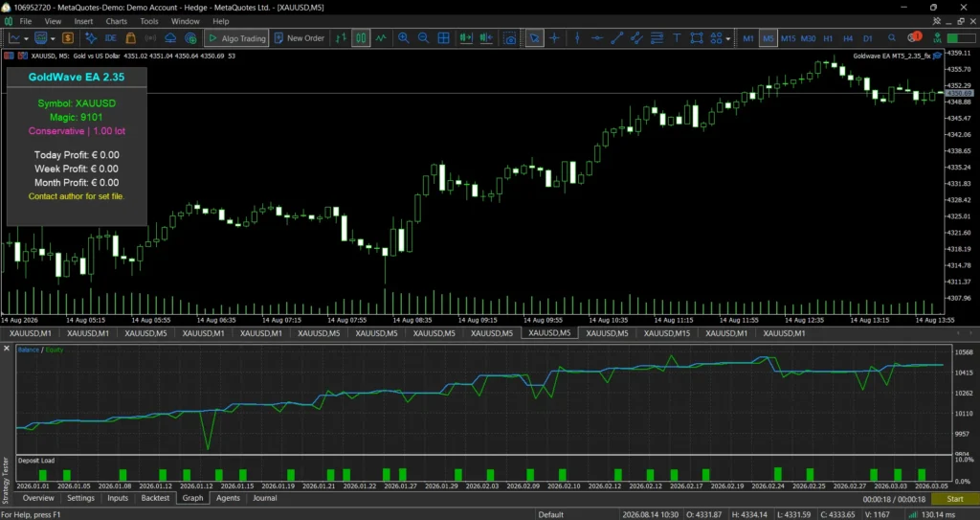Toggle the Algo Trading button
This screenshot has width=980, height=520.
click(x=237, y=38)
